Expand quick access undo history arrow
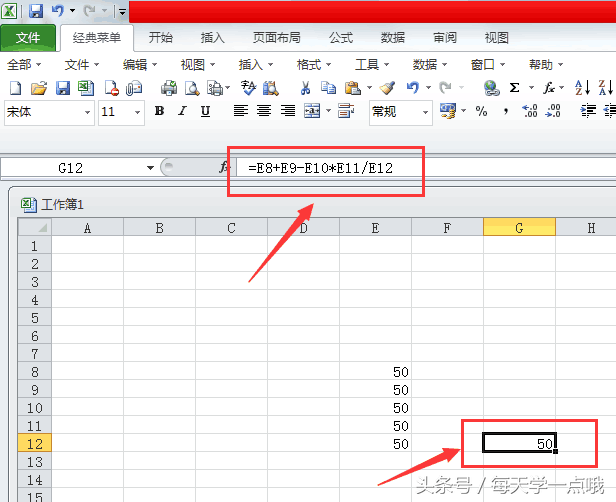Image resolution: width=616 pixels, height=502 pixels. 72,11
